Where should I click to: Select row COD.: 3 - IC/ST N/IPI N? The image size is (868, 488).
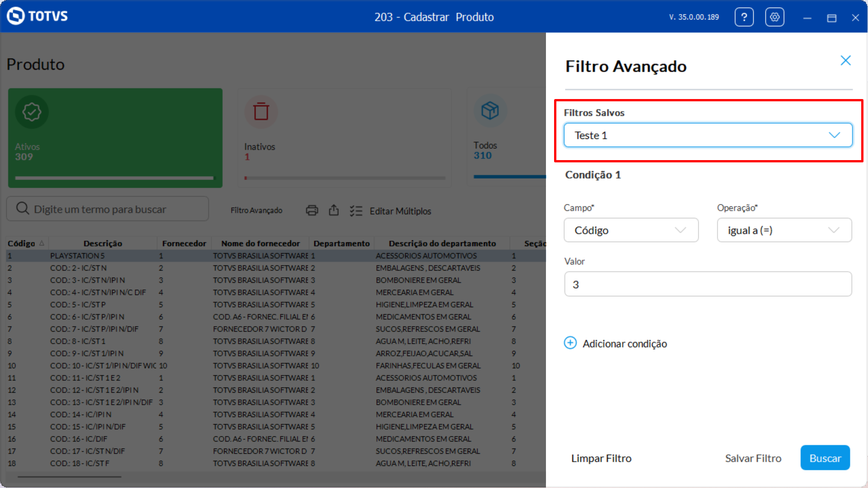point(276,280)
